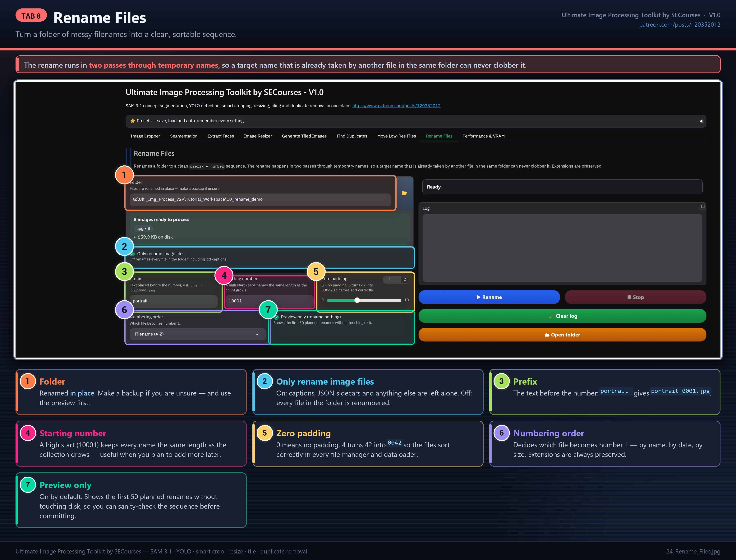Expand the Presets panel arrow
The height and width of the screenshot is (560, 736).
coord(701,121)
